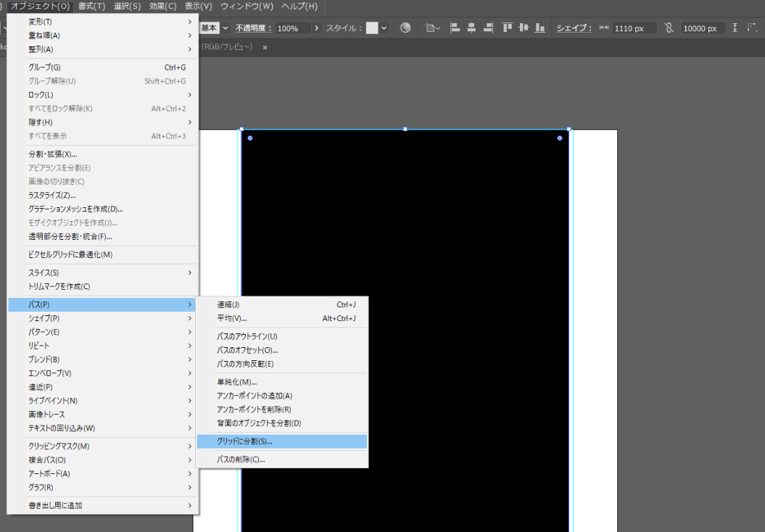Choose 分割・拡張(X)... menu item
The image size is (765, 532).
102,154
